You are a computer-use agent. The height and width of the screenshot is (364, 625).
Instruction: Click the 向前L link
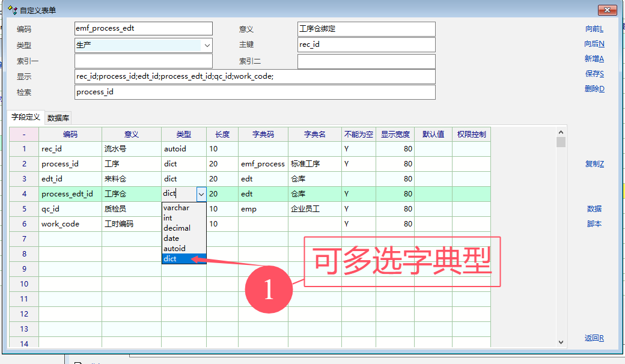[x=594, y=29]
